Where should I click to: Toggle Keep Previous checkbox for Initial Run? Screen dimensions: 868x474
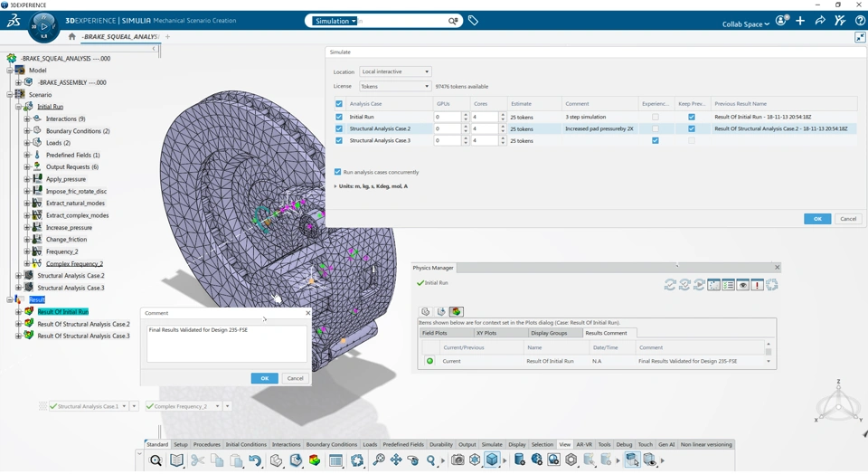(692, 117)
